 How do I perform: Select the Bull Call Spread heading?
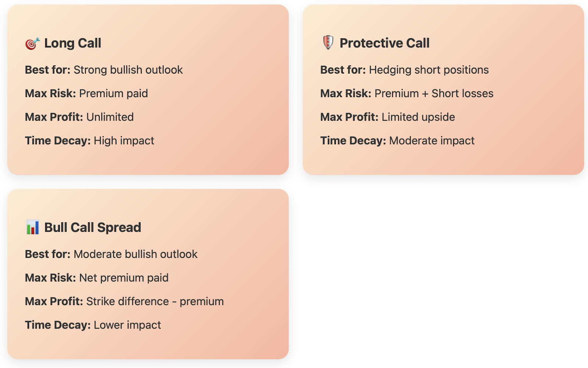coord(93,227)
